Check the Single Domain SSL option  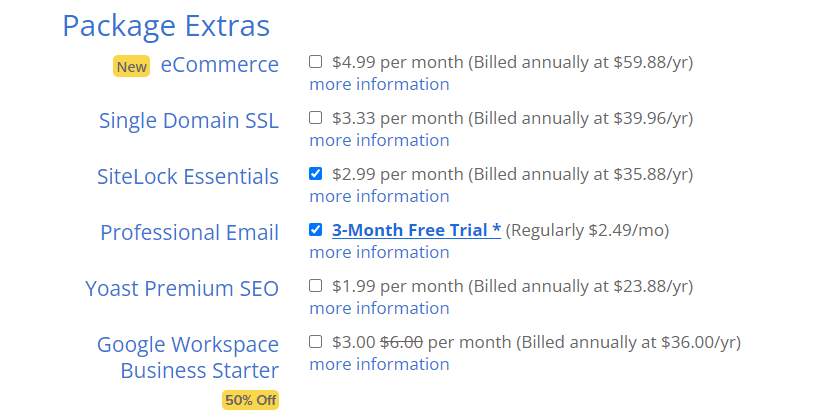pyautogui.click(x=316, y=118)
